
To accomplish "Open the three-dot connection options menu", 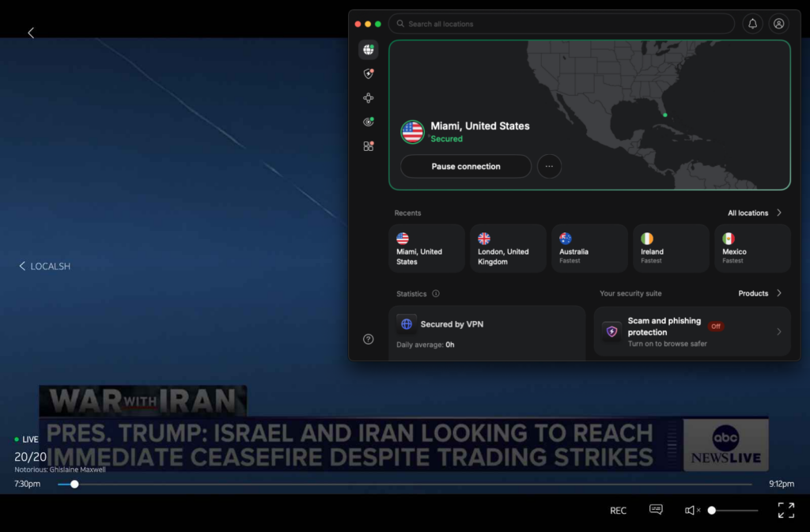I will [x=549, y=166].
